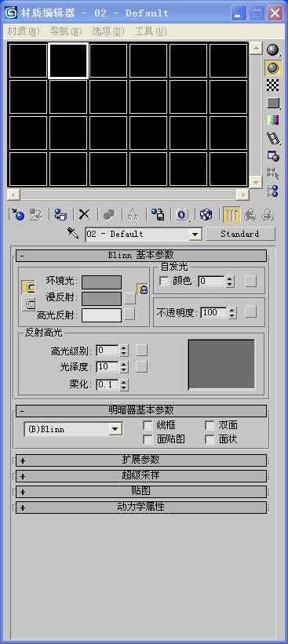Click the self-illumination map button
Image resolution: width=288 pixels, height=644 pixels.
click(250, 281)
